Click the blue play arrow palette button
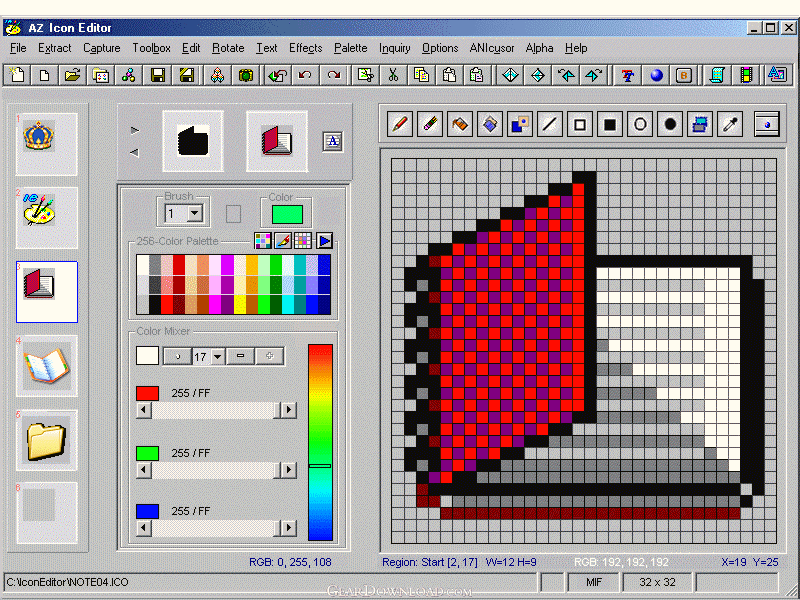Screen dimensions: 800x600 [324, 240]
